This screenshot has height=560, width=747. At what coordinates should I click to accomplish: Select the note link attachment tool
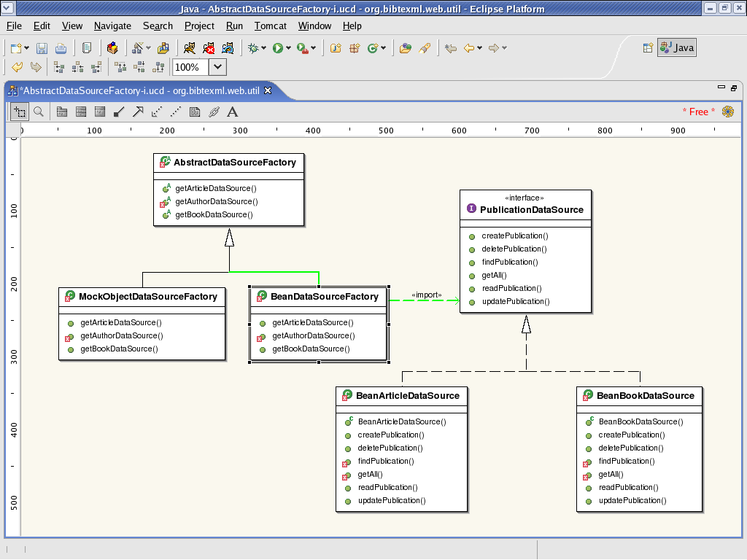[x=214, y=112]
